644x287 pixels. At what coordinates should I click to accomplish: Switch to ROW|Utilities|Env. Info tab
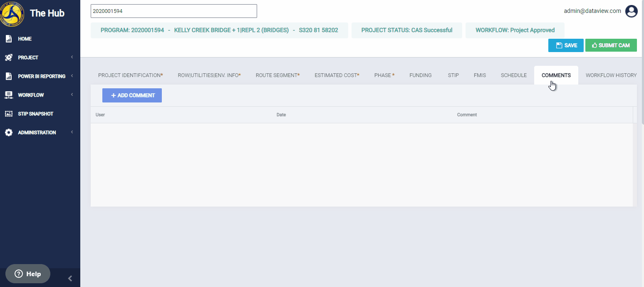click(209, 75)
